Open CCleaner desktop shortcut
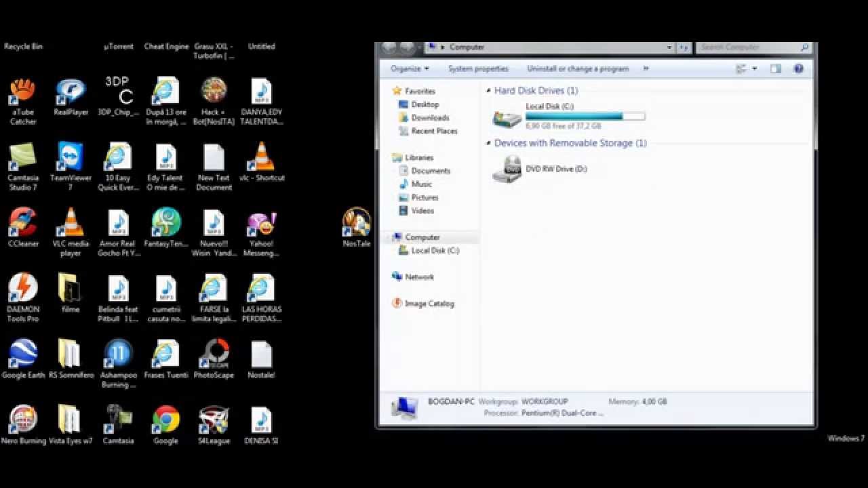Viewport: 868px width, 488px height. pos(22,228)
